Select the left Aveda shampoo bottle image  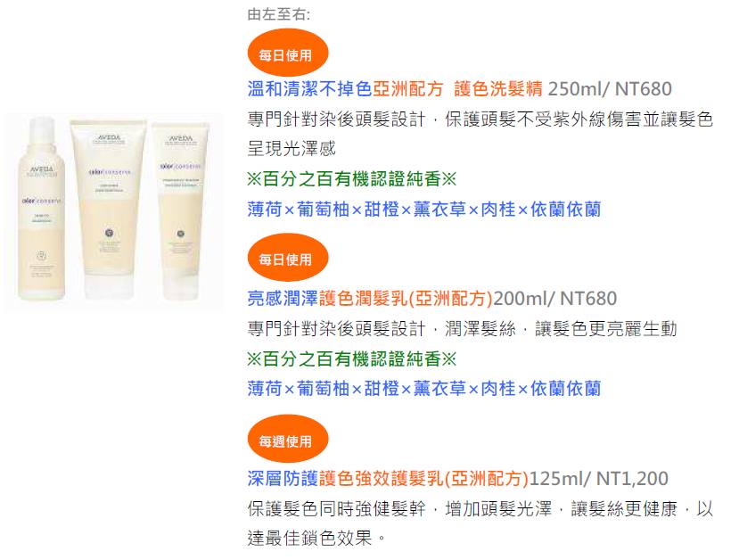point(42,209)
